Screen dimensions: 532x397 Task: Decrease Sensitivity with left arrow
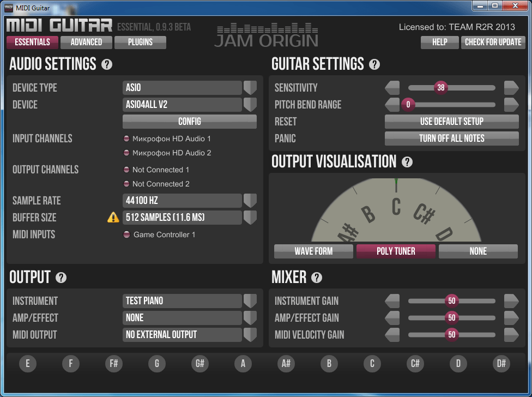tap(392, 88)
